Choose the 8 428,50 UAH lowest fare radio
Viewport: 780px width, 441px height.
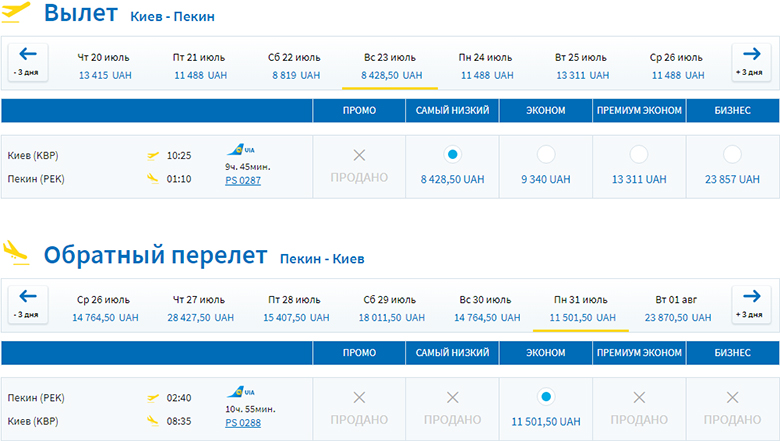(x=452, y=154)
